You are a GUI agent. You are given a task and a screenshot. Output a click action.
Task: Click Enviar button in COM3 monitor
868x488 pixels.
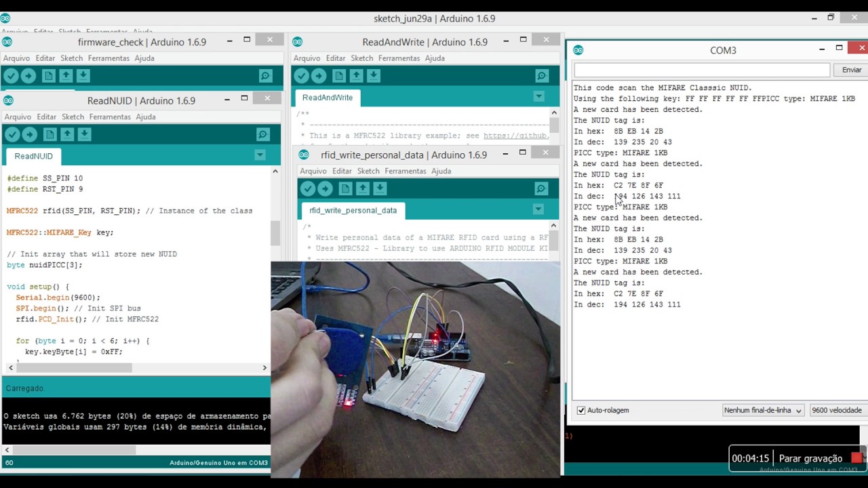coord(852,70)
